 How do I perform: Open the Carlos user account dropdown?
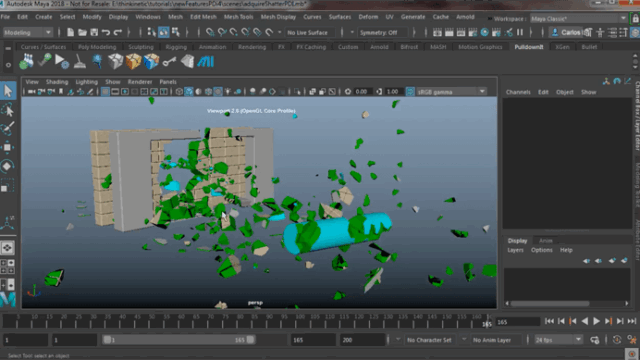565,32
